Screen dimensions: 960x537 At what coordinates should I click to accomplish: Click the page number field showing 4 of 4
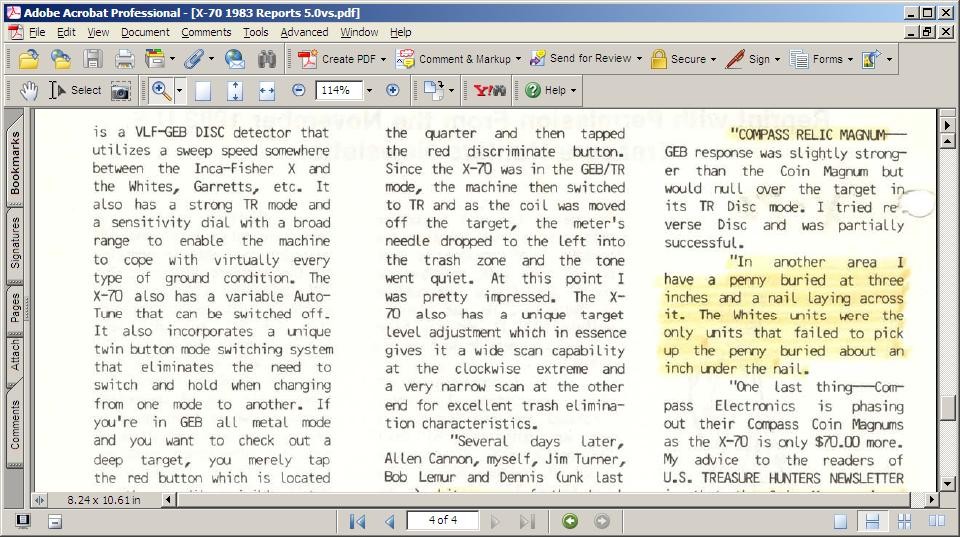443,520
